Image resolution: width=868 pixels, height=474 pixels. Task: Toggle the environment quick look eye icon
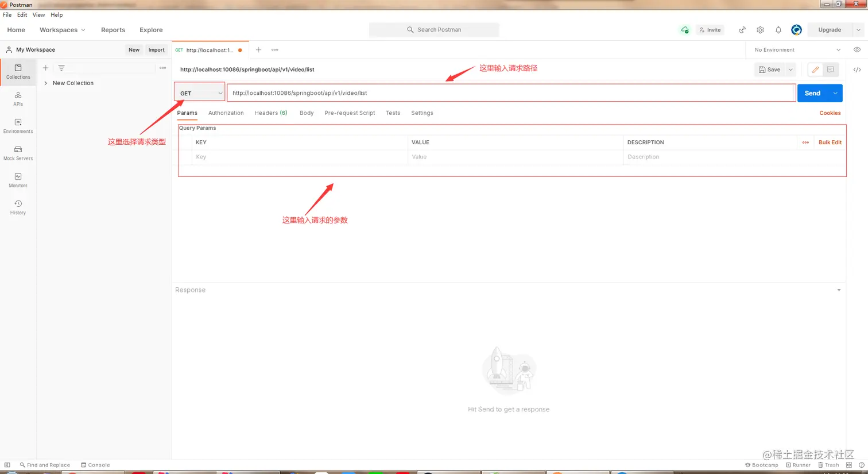[857, 50]
